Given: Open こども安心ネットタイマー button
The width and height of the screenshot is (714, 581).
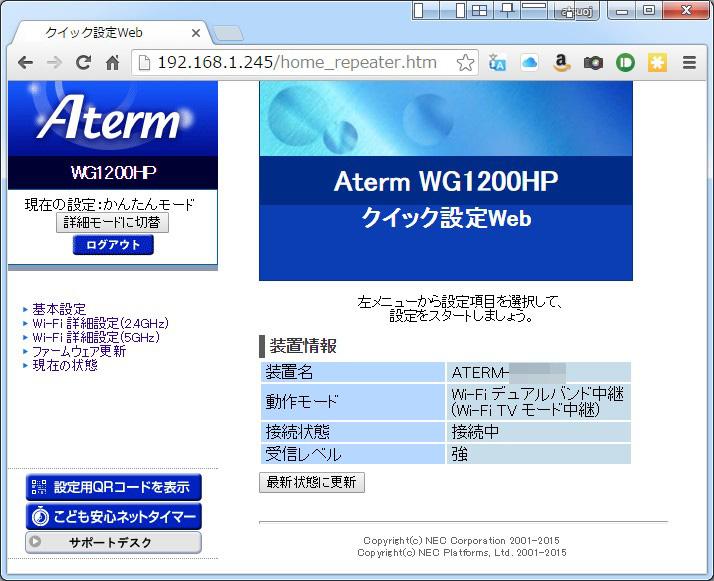Looking at the screenshot, I should (113, 516).
